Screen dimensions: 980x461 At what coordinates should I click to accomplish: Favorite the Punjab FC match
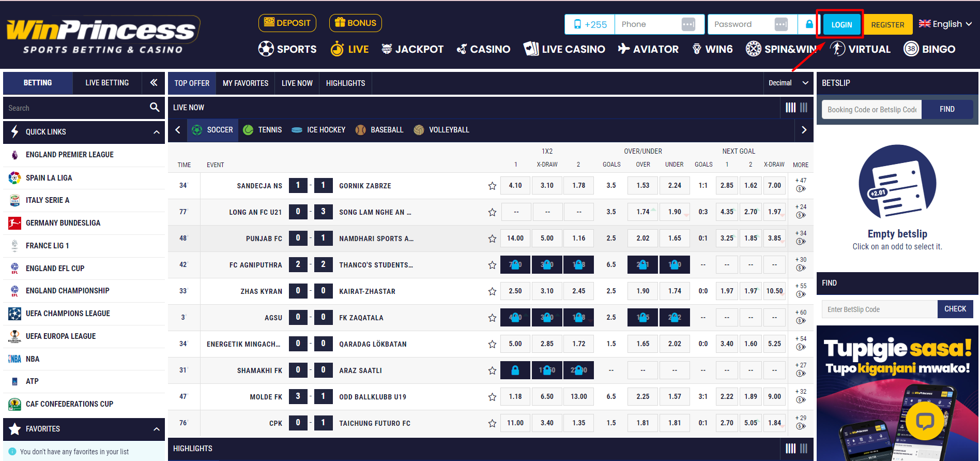[492, 239]
